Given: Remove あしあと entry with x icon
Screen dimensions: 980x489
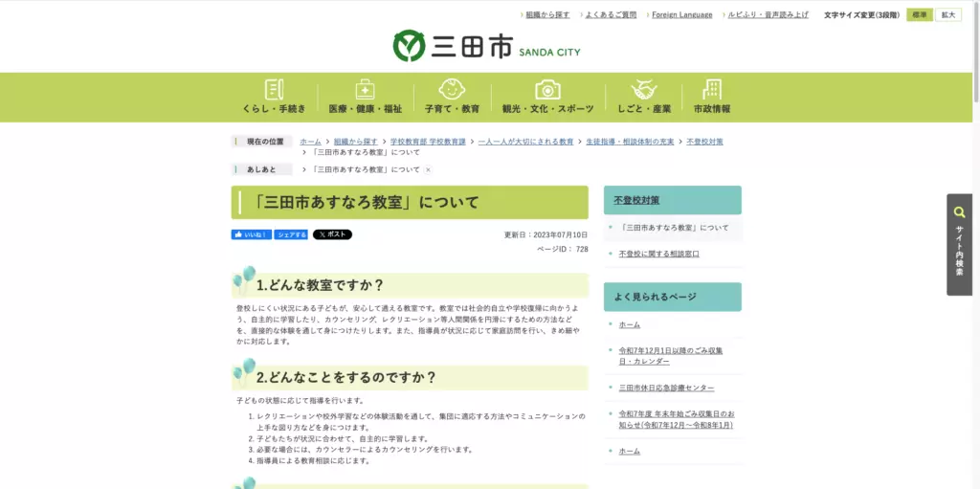Looking at the screenshot, I should tap(428, 169).
